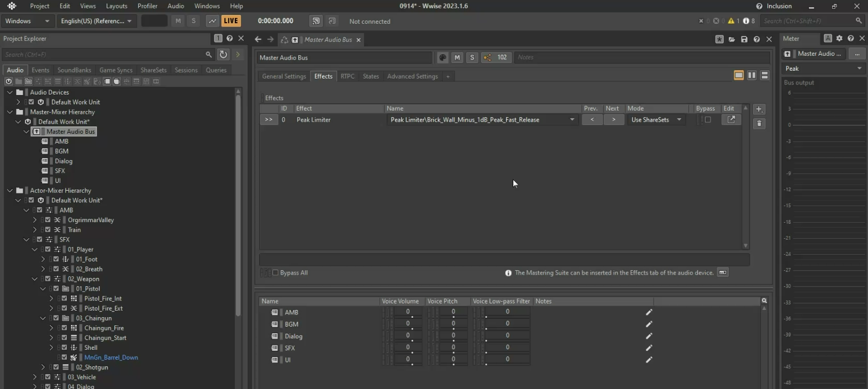Image resolution: width=868 pixels, height=389 pixels.
Task: Refresh the Project Explorer
Action: (223, 54)
